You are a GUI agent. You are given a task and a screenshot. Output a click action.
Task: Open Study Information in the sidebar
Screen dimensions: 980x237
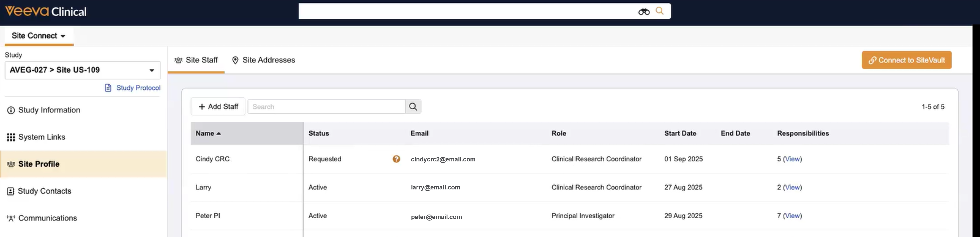tap(49, 110)
